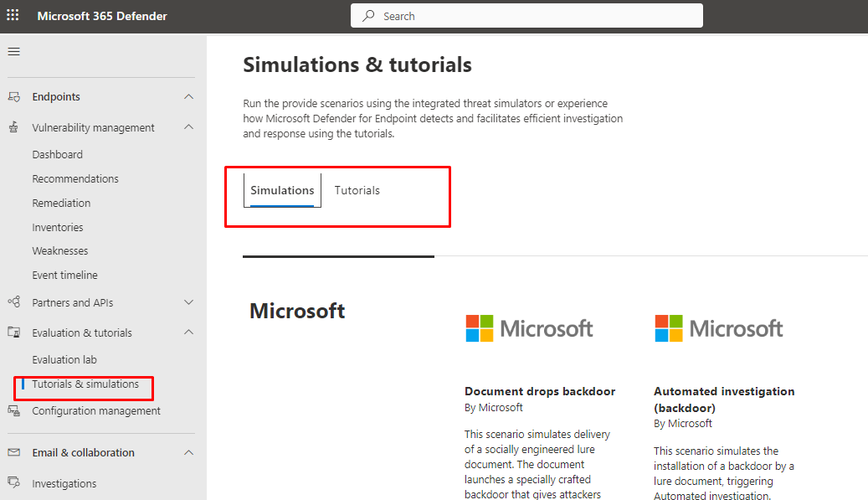This screenshot has width=868, height=500.
Task: Collapse the Email & collaboration chevron
Action: click(188, 452)
